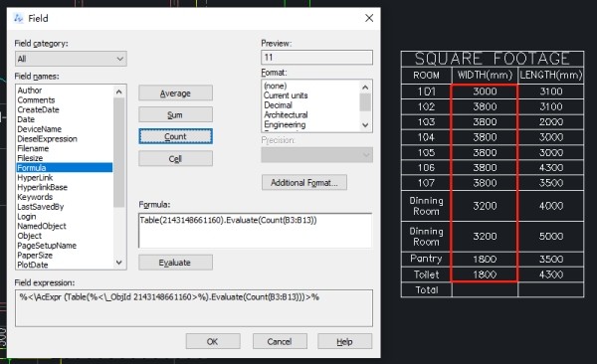Image resolution: width=597 pixels, height=364 pixels.
Task: Select the Total row label cell
Action: tap(427, 289)
